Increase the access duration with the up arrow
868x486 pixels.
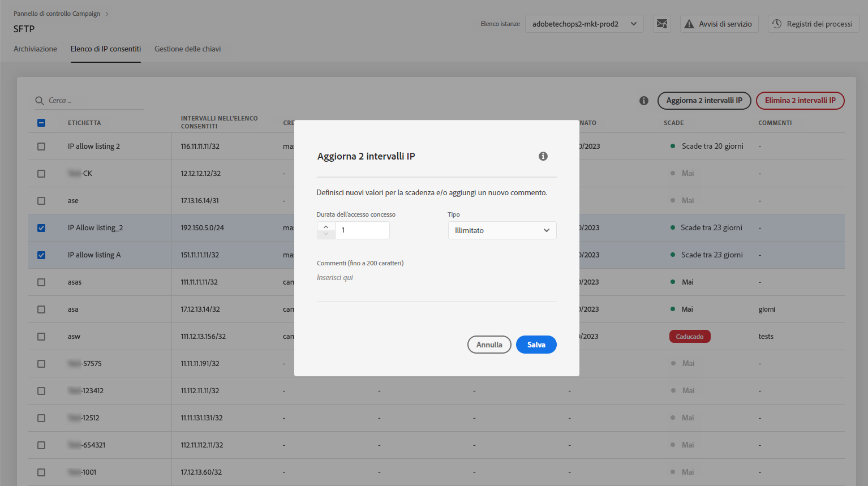coord(326,226)
